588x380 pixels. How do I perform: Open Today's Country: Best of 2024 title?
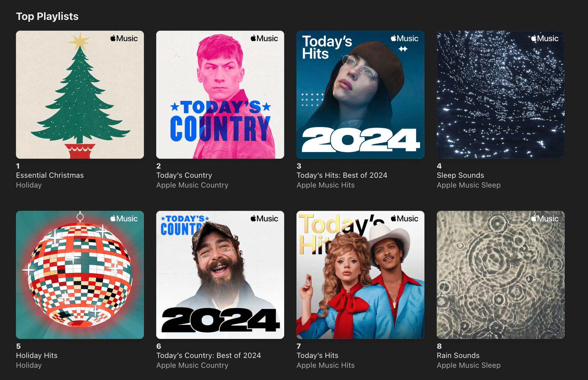[209, 355]
